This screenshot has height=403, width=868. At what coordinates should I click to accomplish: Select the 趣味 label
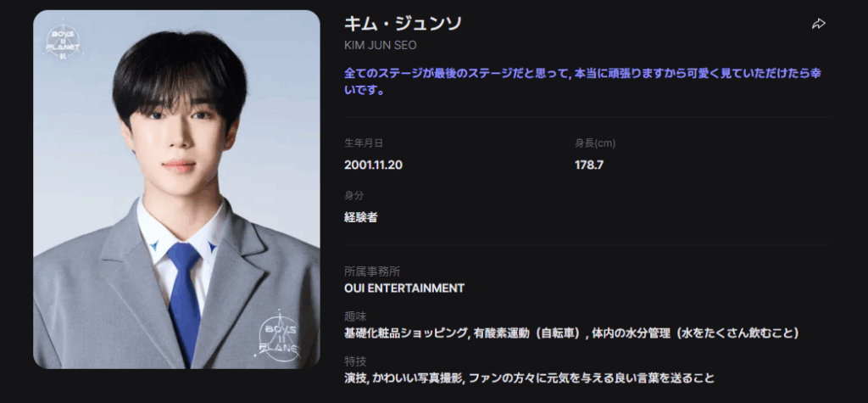tap(355, 316)
